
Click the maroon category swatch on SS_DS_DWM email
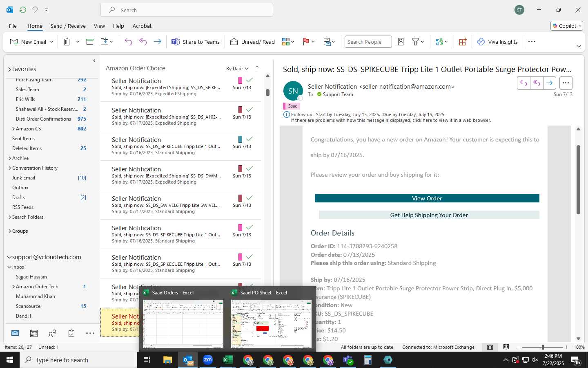[x=240, y=168]
